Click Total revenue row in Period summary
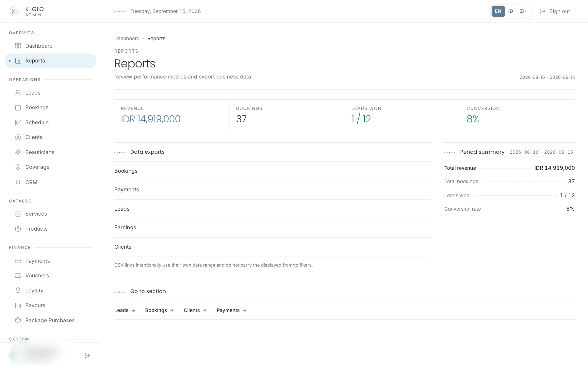The height and width of the screenshot is (368, 588). (509, 168)
